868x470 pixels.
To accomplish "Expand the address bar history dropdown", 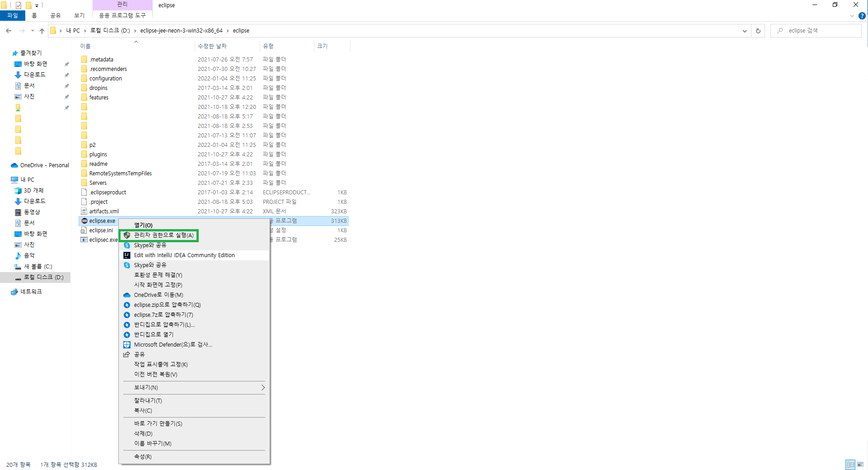I will (x=744, y=31).
